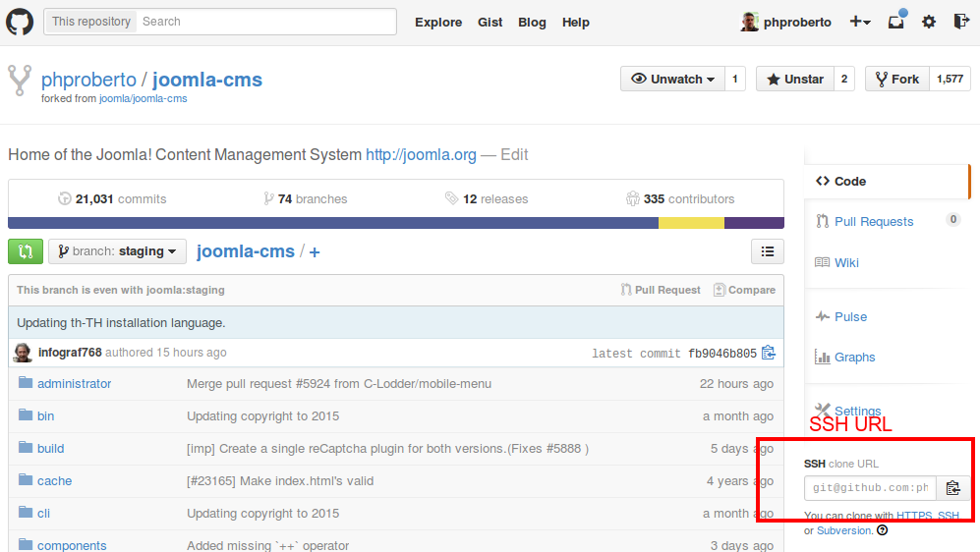Click the infograf768 author avatar
This screenshot has height=552, width=980.
24,353
